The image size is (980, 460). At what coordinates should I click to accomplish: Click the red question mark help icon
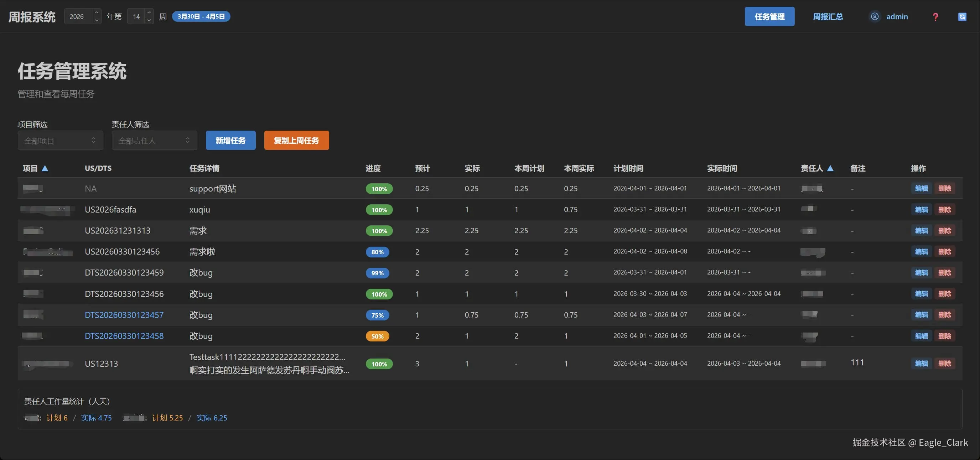click(x=935, y=17)
